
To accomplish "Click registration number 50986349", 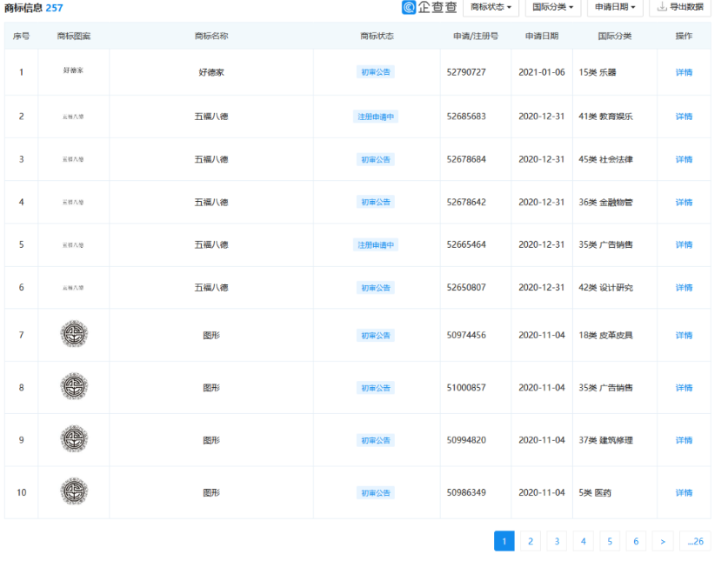I will (466, 493).
